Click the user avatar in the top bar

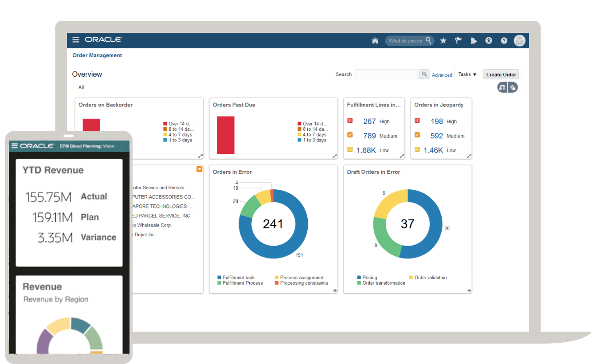tap(519, 40)
